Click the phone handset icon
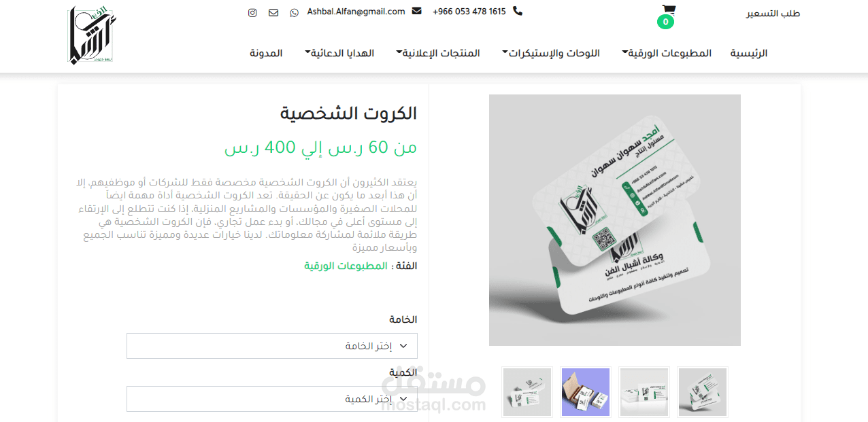The height and width of the screenshot is (422, 868). click(518, 11)
